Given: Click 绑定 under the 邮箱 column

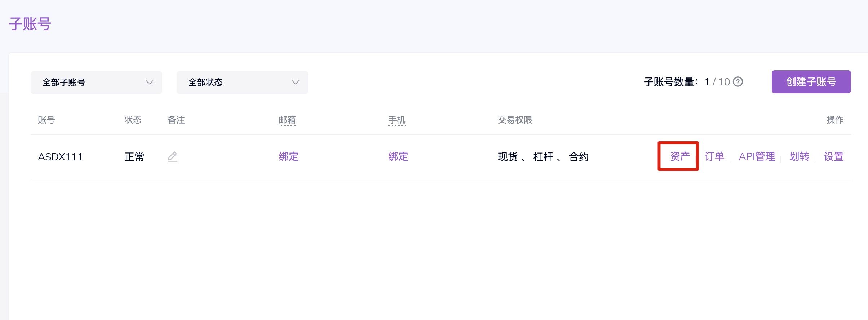Looking at the screenshot, I should (x=289, y=156).
